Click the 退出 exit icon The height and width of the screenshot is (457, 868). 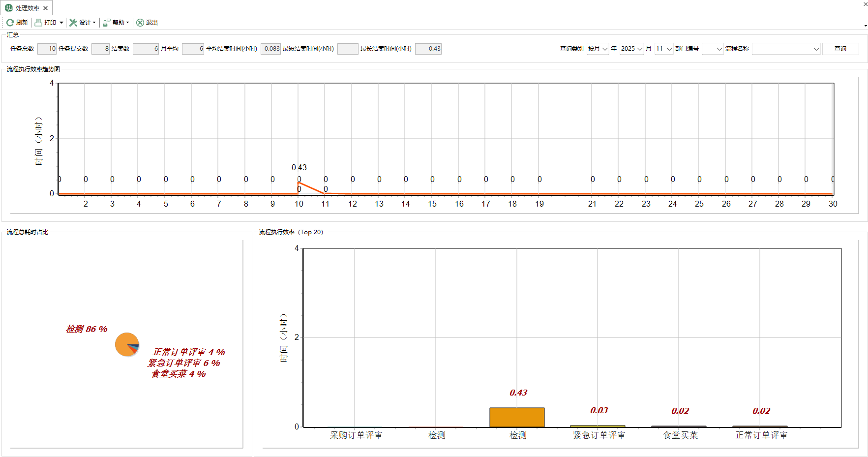(x=140, y=23)
